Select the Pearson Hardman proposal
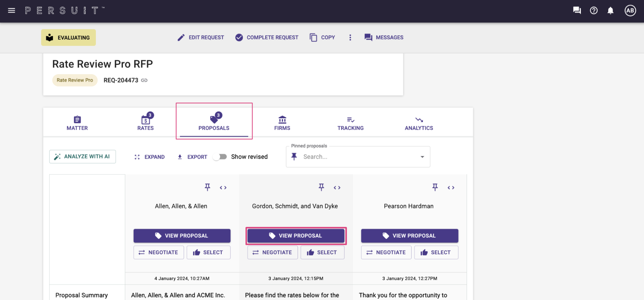 (436, 253)
